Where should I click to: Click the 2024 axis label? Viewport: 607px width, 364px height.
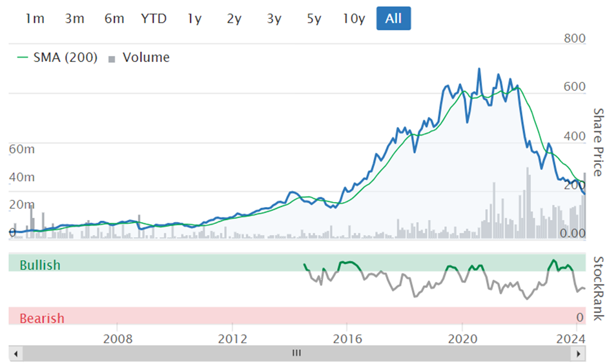coord(571,339)
